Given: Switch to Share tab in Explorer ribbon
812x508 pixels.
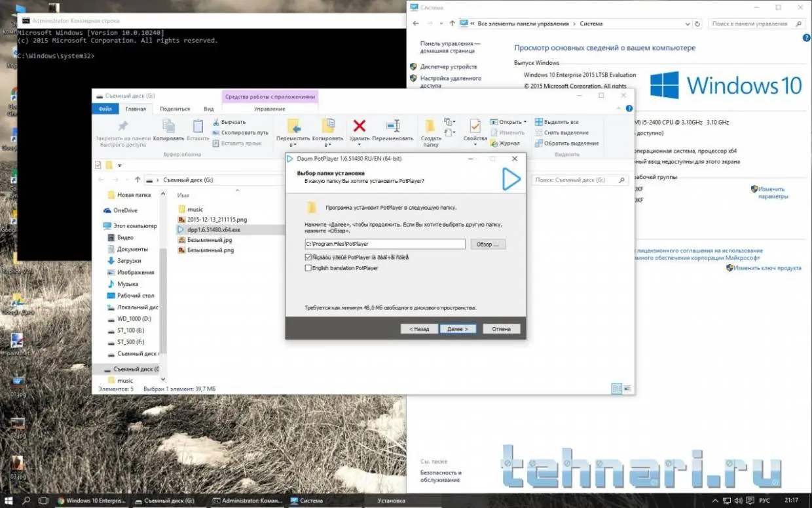Looking at the screenshot, I should (x=175, y=109).
